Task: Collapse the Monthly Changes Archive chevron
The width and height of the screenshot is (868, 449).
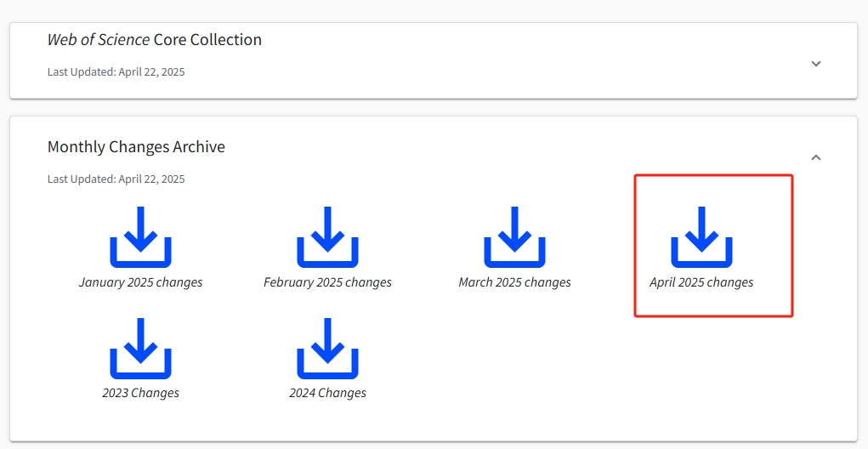Action: tap(816, 158)
